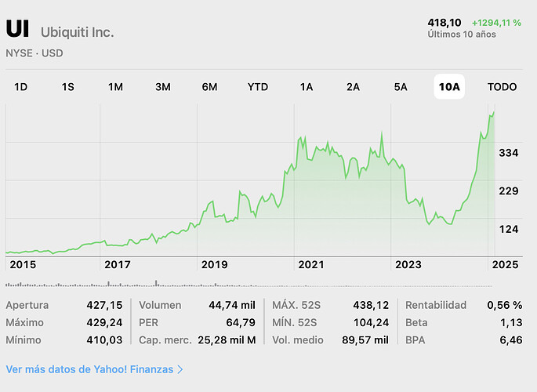
Task: Click the 2021 year axis label
Action: pyautogui.click(x=311, y=265)
